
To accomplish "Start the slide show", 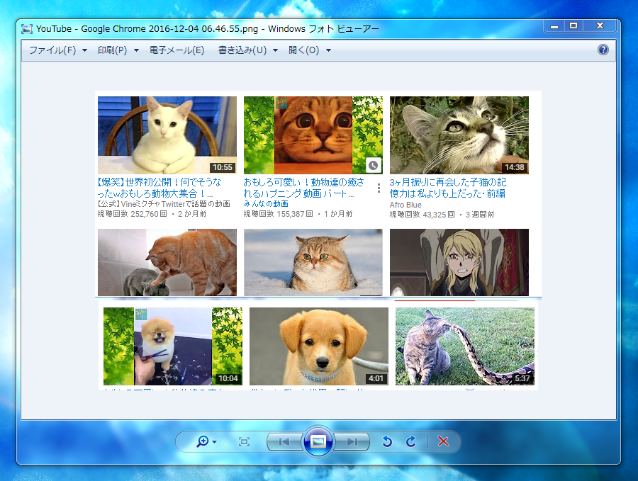I will tap(317, 441).
